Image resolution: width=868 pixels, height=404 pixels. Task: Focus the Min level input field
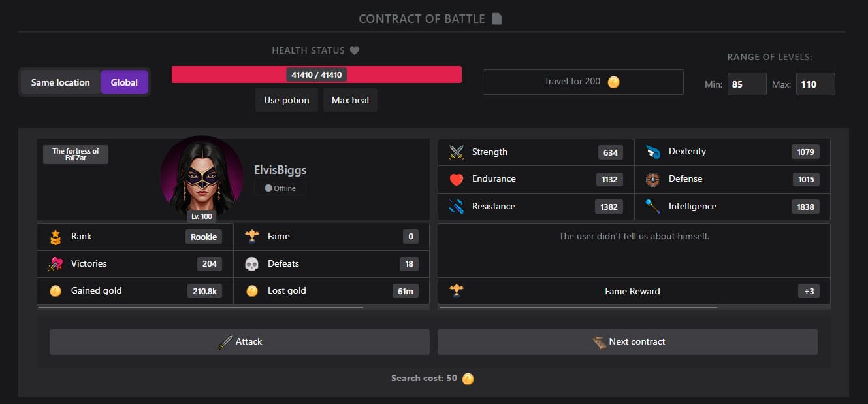747,84
